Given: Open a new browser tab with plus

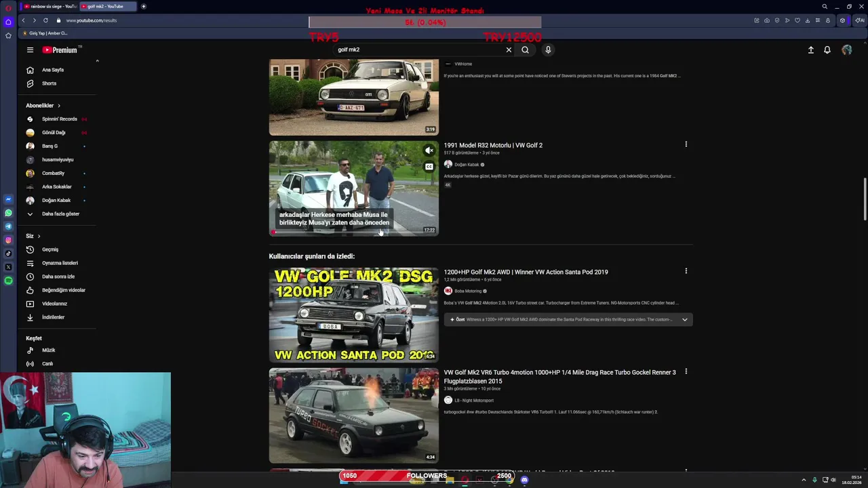Looking at the screenshot, I should 144,6.
